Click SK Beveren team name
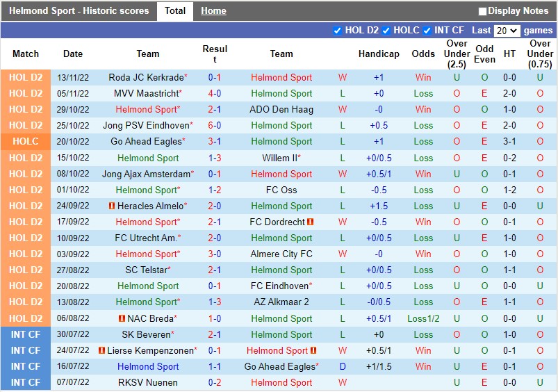The width and height of the screenshot is (558, 392). click(146, 334)
